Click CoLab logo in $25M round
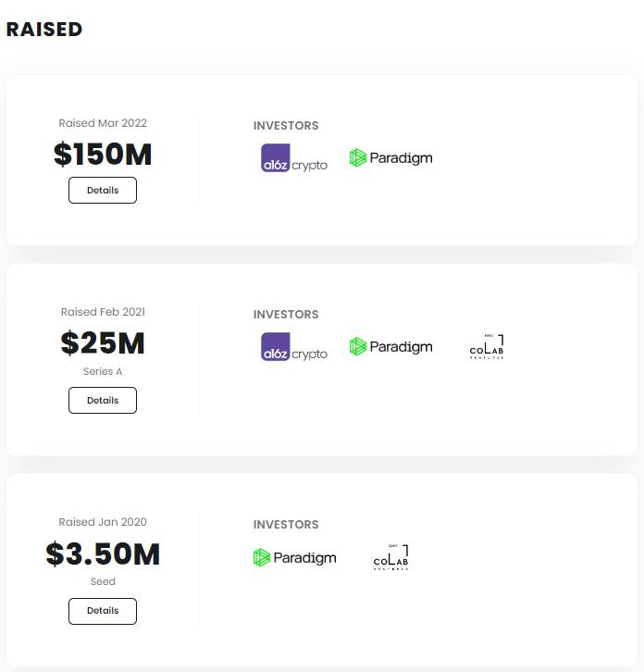 [x=487, y=347]
